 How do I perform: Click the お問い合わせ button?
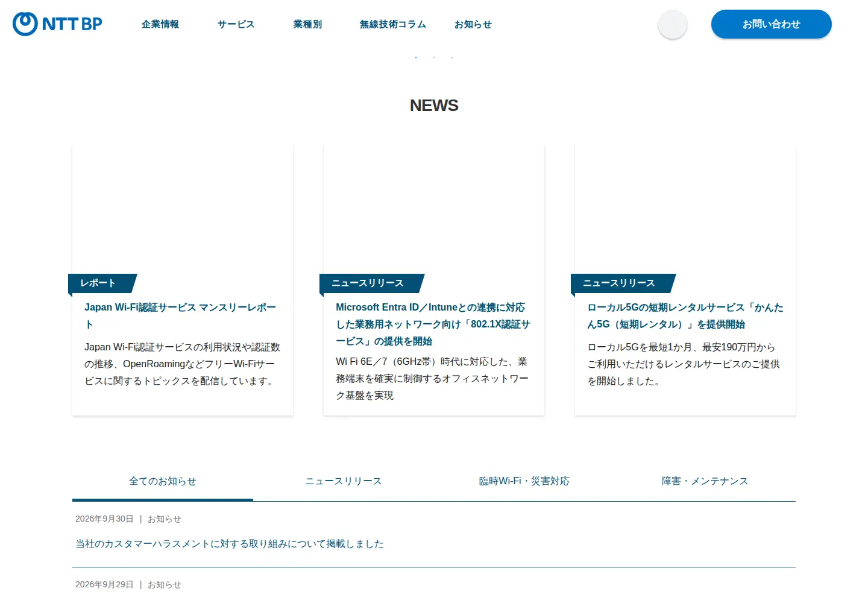[x=772, y=24]
